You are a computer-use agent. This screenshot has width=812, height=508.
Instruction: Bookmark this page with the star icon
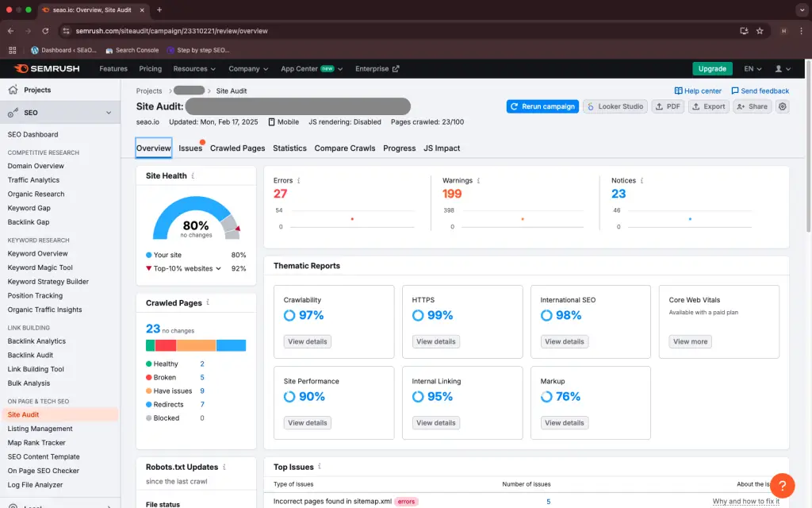760,31
